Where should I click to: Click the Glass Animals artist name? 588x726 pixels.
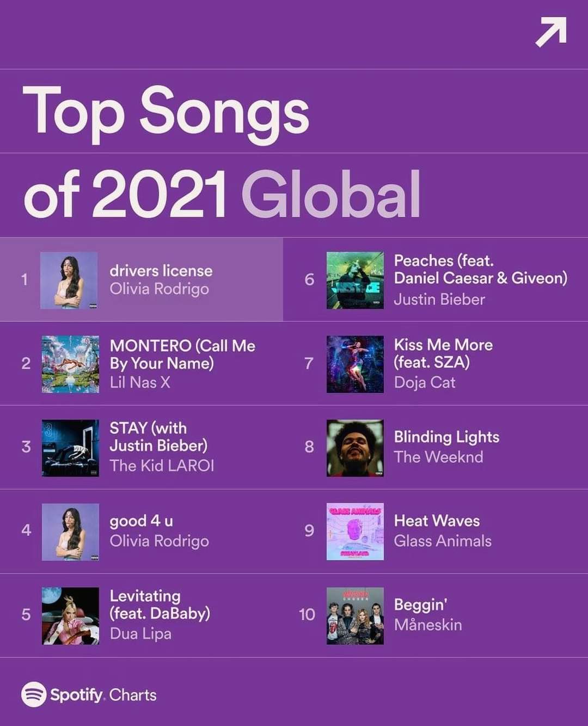click(x=443, y=541)
